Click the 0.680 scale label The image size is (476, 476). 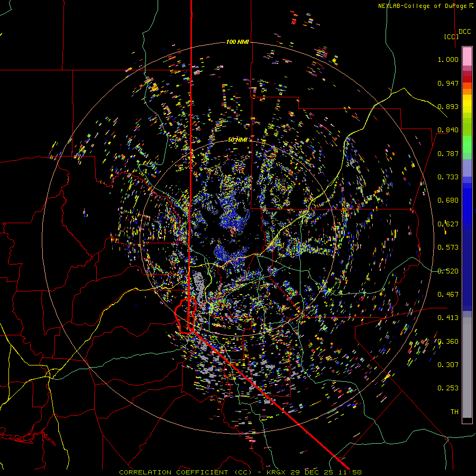[x=448, y=200]
